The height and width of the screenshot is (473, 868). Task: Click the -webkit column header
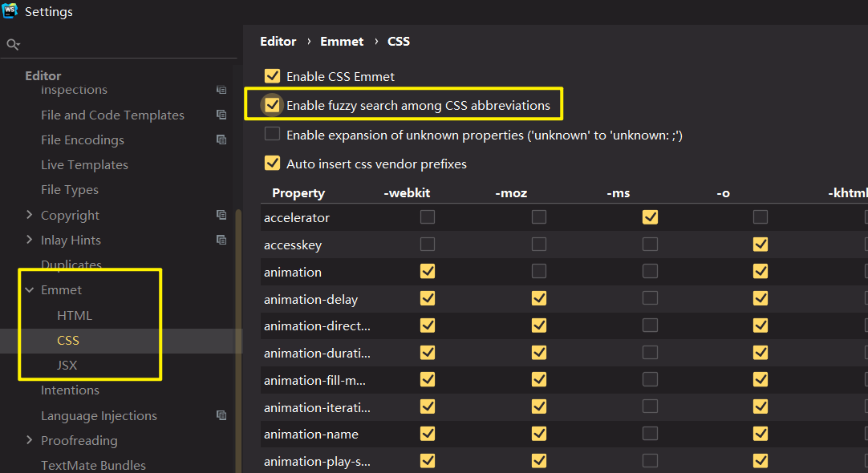[x=407, y=193]
